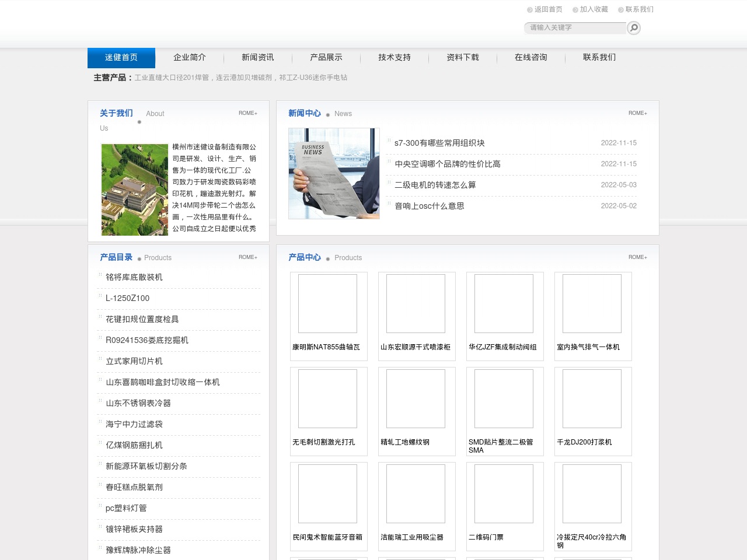
Task: Open 技术支持 navigation item
Action: pos(395,58)
